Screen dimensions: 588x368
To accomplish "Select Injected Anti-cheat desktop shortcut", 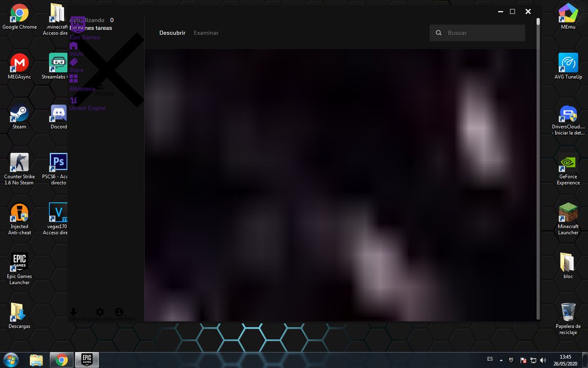I will [x=20, y=219].
